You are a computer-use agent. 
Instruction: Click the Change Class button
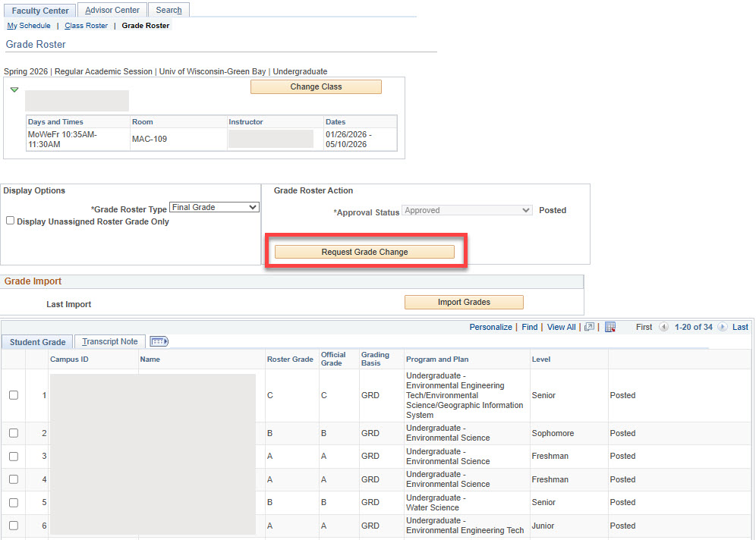(316, 86)
